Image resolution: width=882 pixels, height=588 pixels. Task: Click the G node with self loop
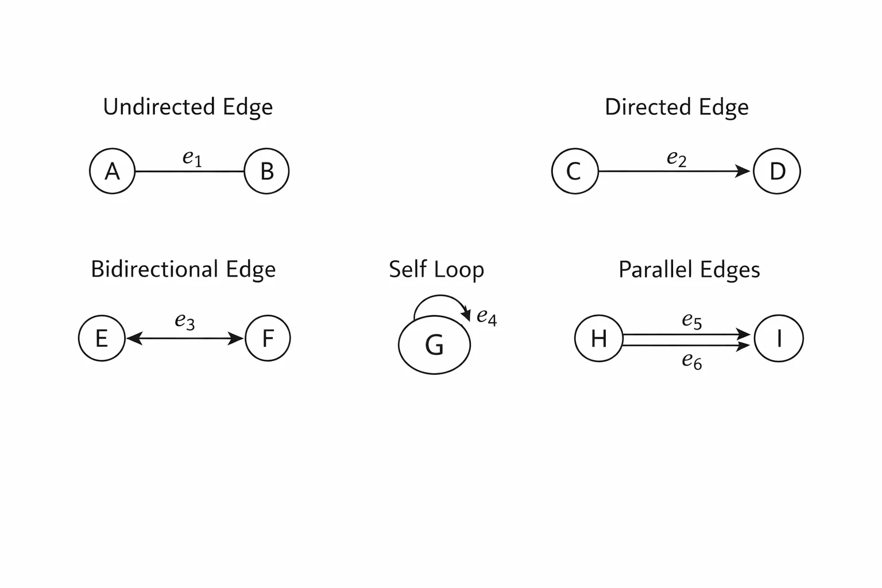pos(435,345)
